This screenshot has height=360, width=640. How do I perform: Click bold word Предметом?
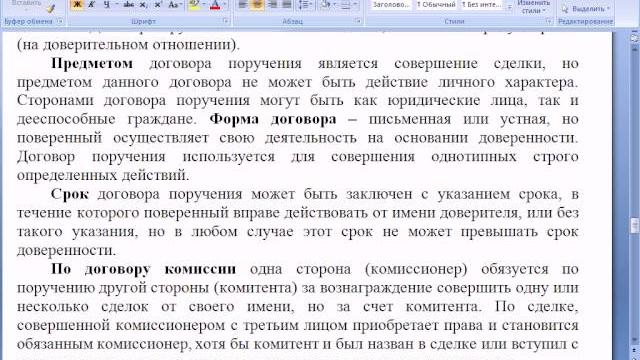point(92,64)
